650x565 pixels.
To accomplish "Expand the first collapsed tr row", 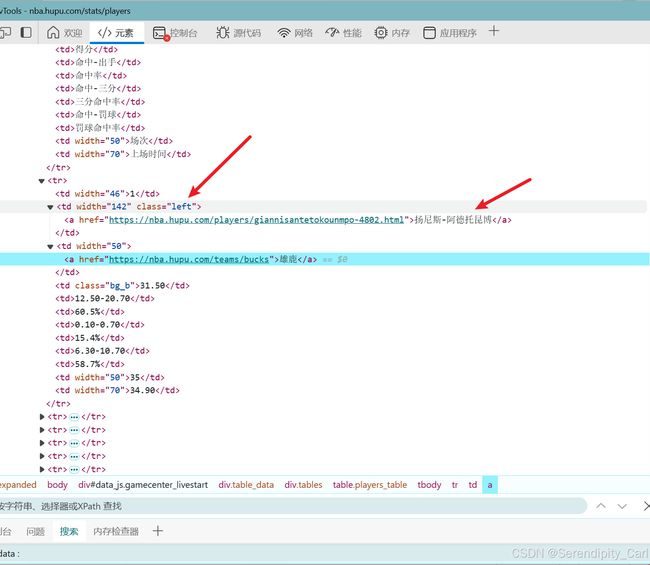I will click(x=42, y=417).
